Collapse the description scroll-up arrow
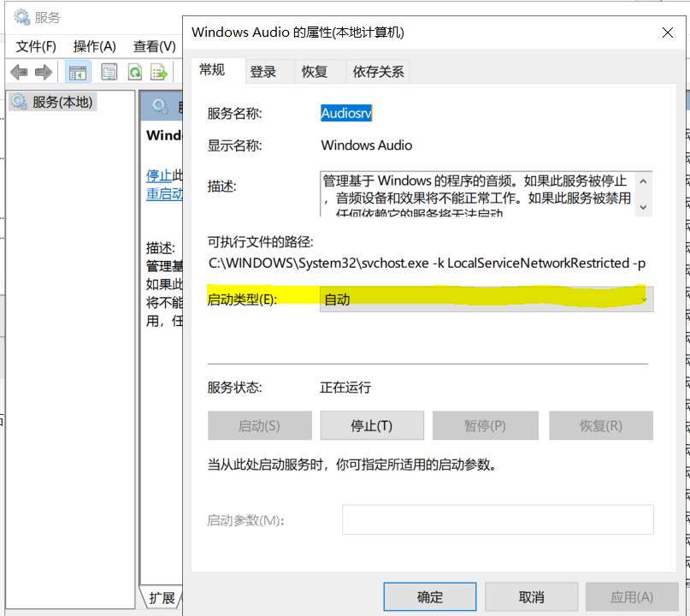Viewport: 690px width, 616px height. 643,181
